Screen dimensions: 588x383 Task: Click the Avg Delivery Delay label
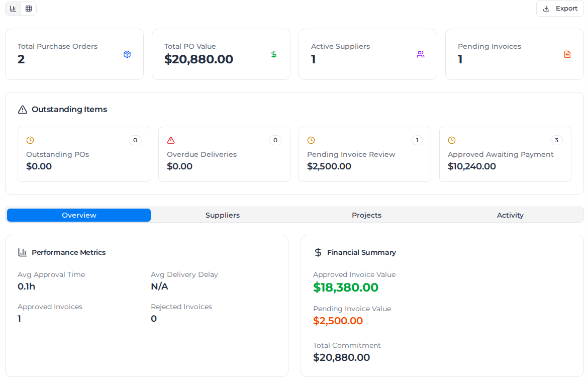pos(184,274)
